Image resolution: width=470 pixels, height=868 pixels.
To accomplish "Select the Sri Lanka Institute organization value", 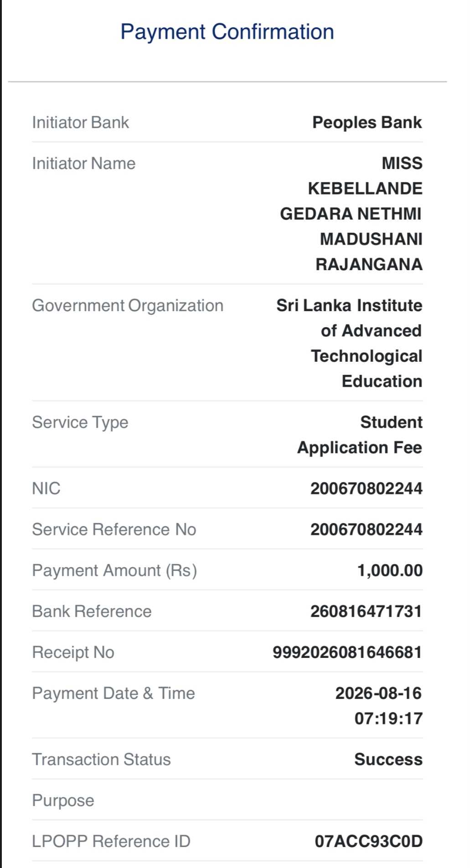I will (x=349, y=343).
